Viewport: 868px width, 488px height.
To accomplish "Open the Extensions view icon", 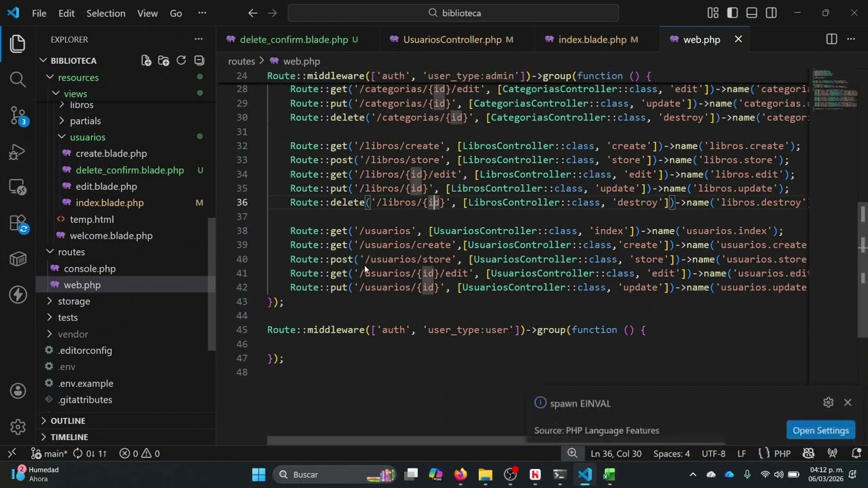I will pyautogui.click(x=18, y=224).
